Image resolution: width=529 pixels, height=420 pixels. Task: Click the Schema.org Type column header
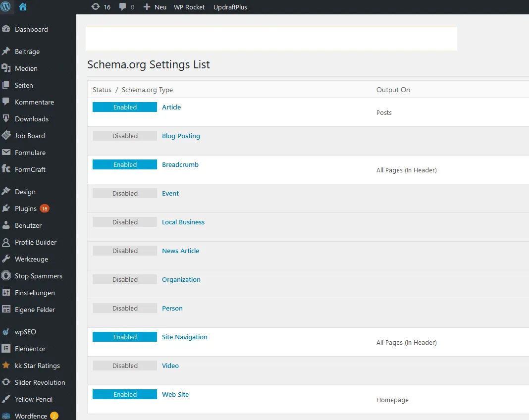147,90
